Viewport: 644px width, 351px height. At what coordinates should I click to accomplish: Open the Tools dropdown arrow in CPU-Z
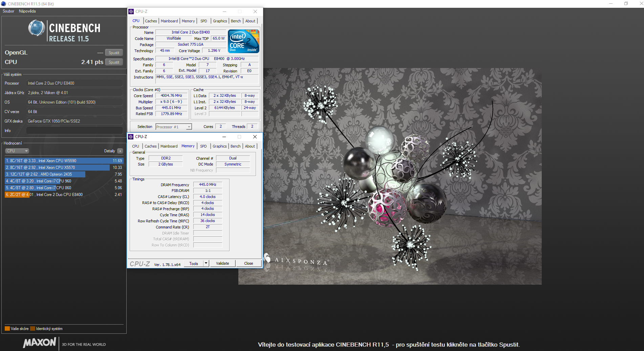coord(206,263)
